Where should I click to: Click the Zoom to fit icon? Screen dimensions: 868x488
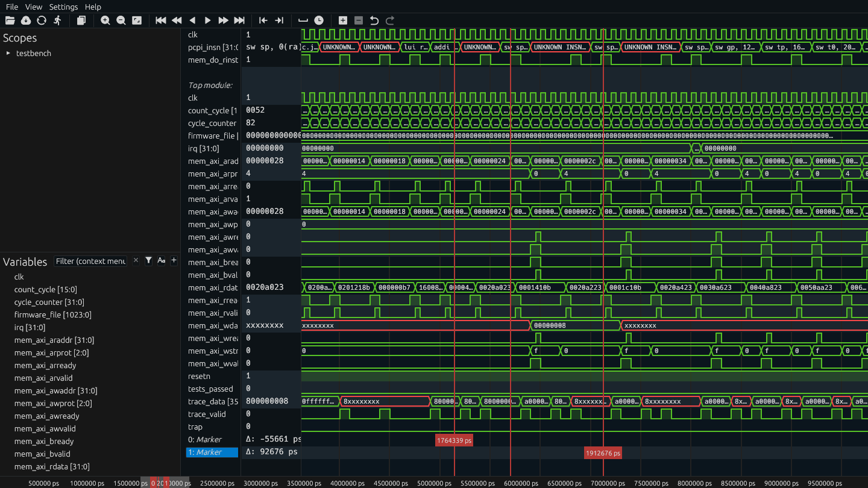tap(137, 20)
